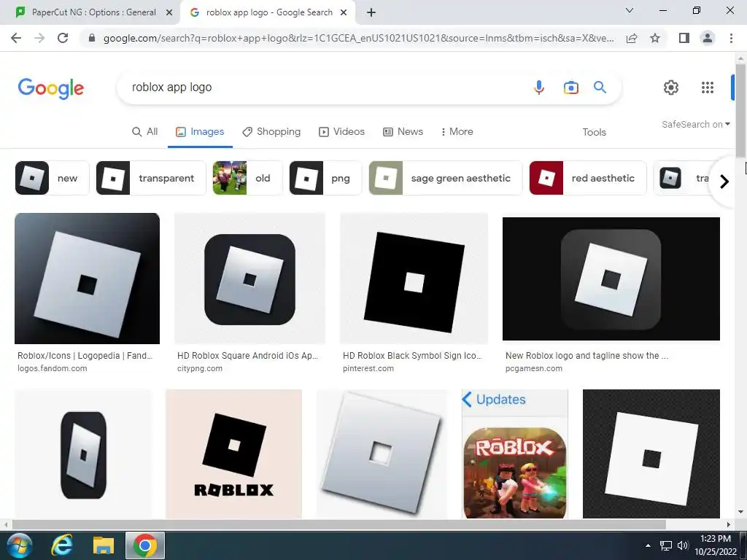Share this page from address bar
This screenshot has width=747, height=560.
click(632, 38)
